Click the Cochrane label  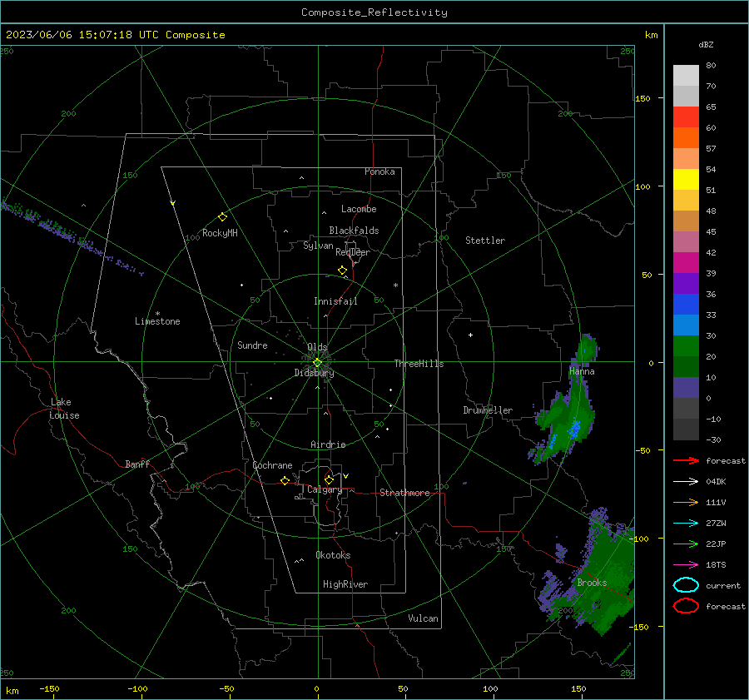point(272,465)
